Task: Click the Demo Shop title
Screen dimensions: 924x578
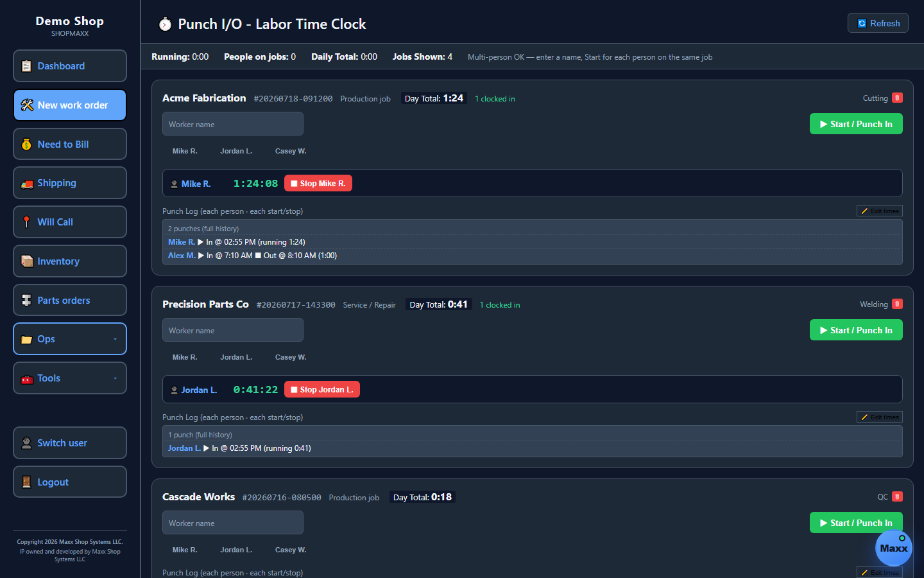Action: pos(70,21)
